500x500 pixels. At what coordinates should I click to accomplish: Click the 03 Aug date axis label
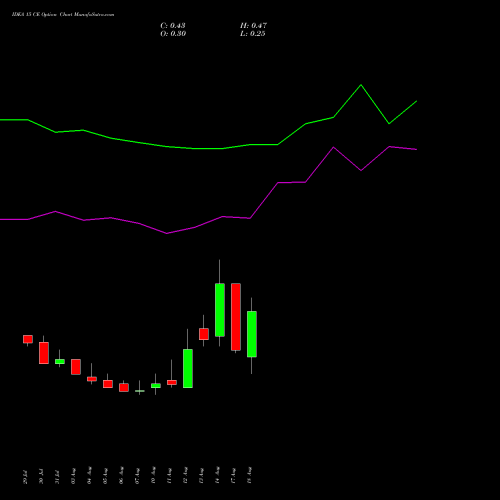coord(73,476)
